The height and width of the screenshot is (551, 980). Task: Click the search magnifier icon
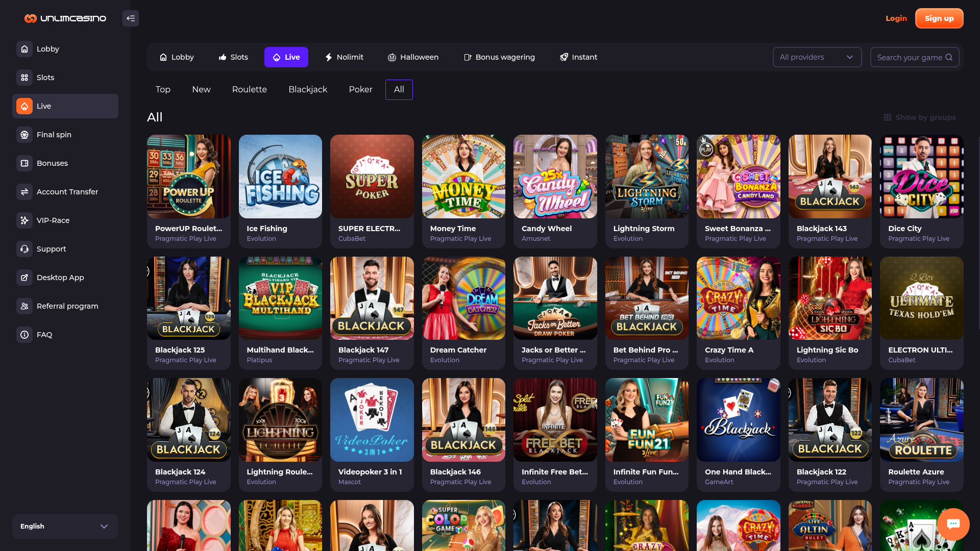tap(949, 57)
